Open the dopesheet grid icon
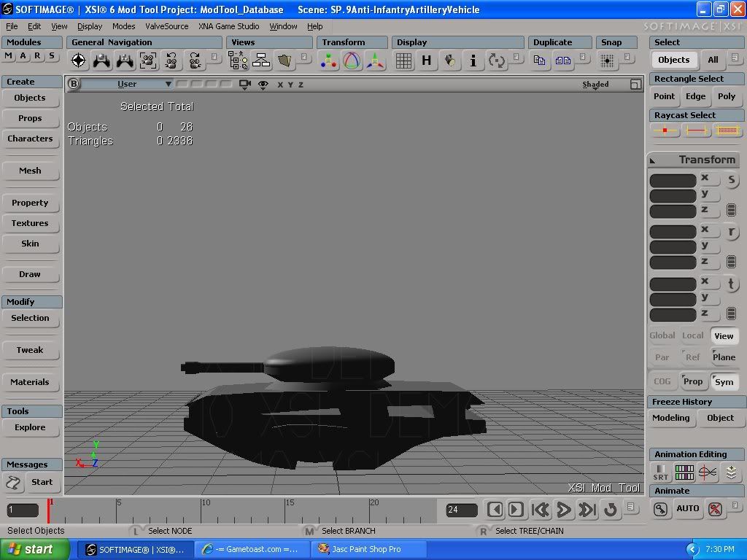 point(684,472)
